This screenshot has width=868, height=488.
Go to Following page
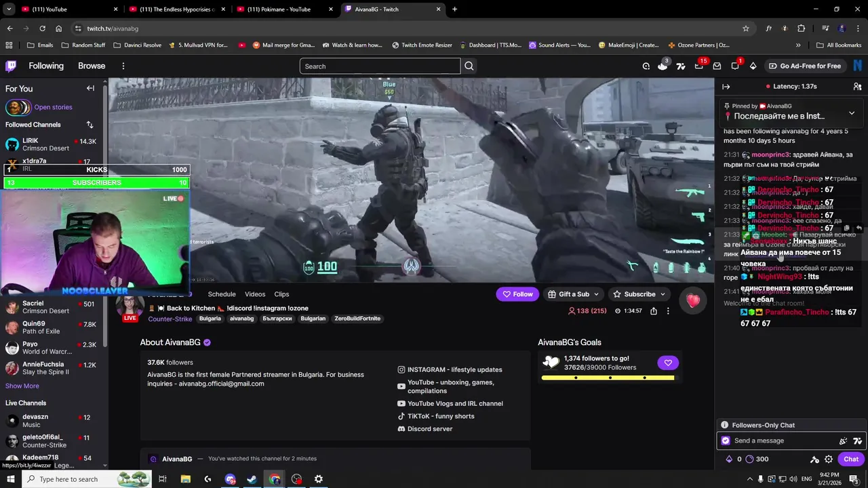click(46, 66)
